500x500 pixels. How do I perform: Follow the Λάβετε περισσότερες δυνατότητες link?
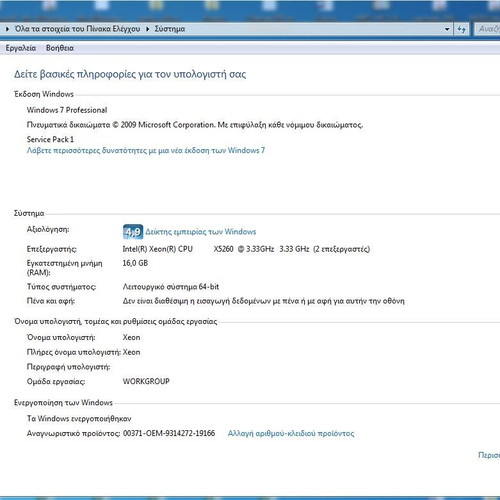[146, 150]
